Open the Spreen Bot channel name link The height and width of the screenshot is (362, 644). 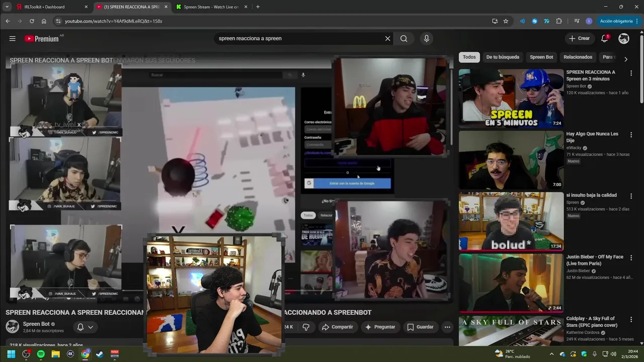36,324
